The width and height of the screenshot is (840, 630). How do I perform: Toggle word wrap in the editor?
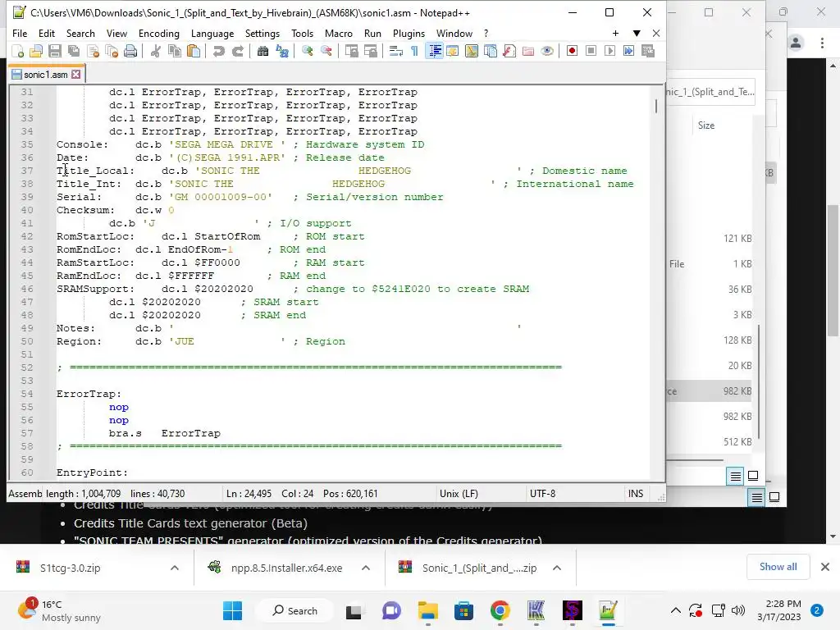point(396,51)
